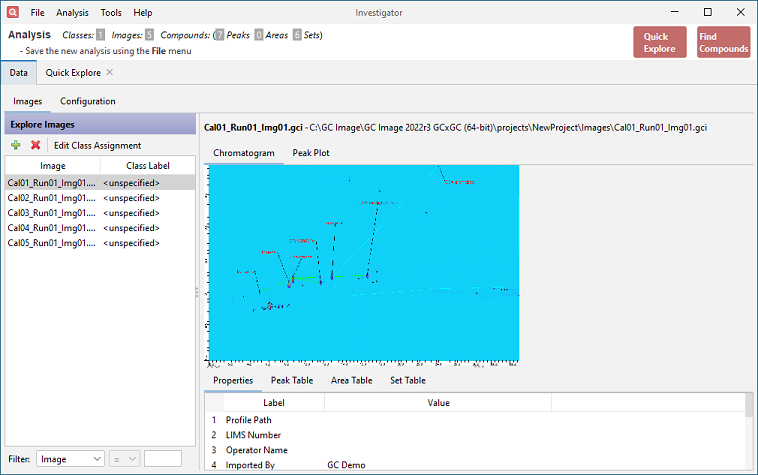Image resolution: width=758 pixels, height=475 pixels.
Task: Select the Cal04_Run01_Img01 image row
Action: click(x=100, y=228)
